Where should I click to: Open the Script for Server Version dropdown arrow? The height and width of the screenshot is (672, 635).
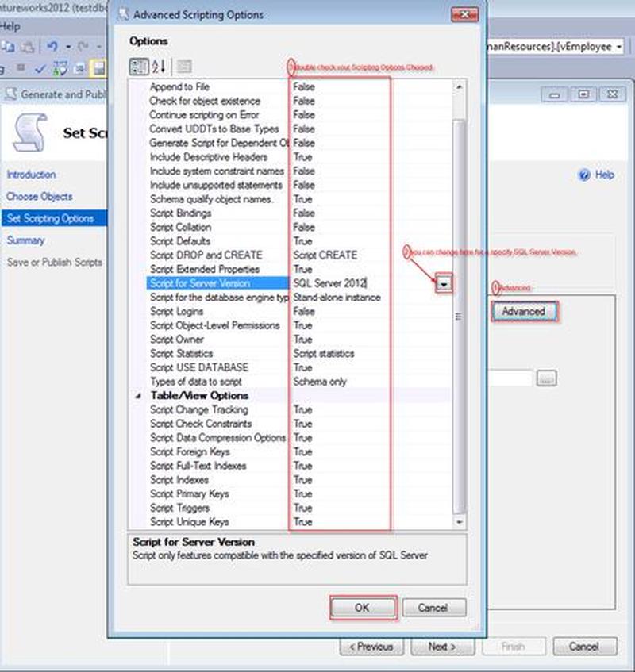coord(444,284)
